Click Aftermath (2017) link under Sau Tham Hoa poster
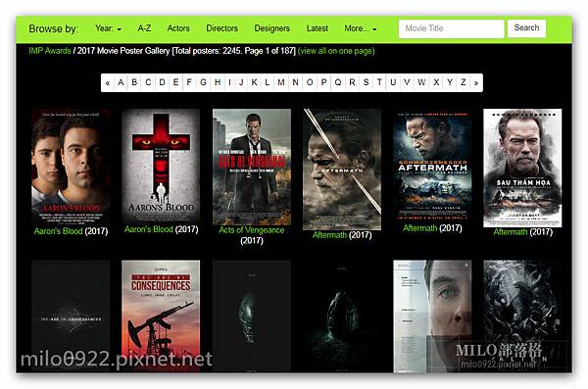The height and width of the screenshot is (389, 588). [522, 232]
